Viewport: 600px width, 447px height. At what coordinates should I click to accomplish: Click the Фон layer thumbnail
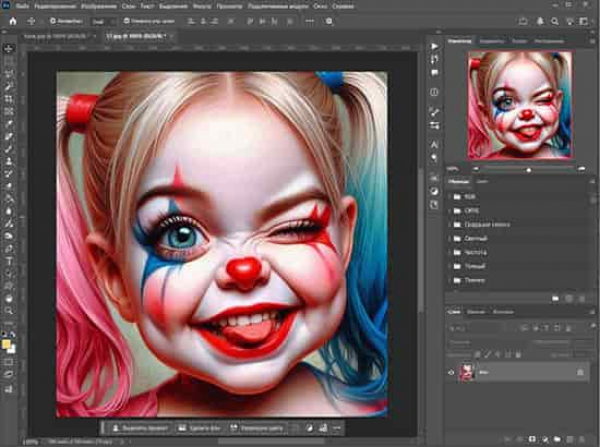click(467, 372)
